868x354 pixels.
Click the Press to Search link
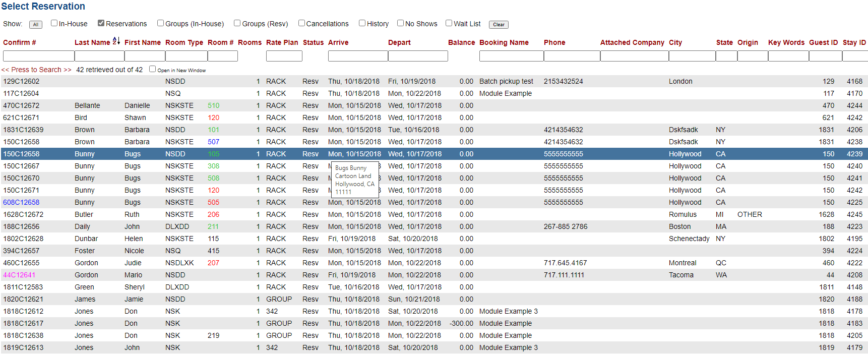tap(36, 70)
